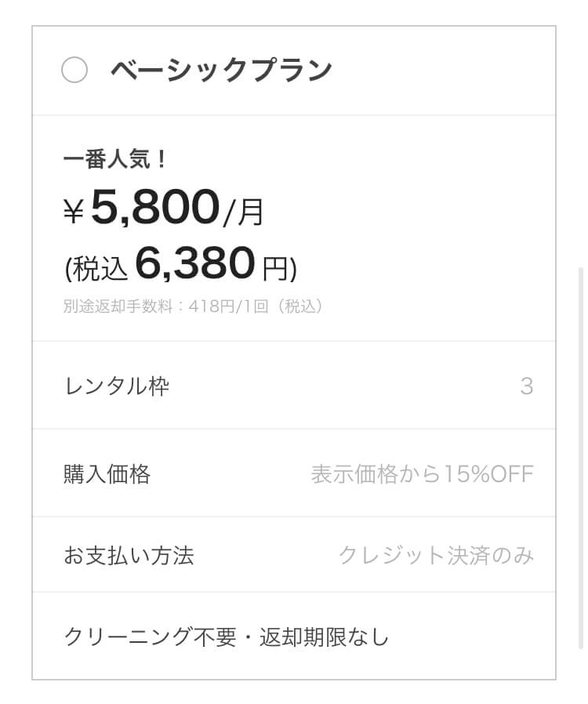Click the ベーシックプラン plan title
This screenshot has width=588, height=704.
point(221,71)
